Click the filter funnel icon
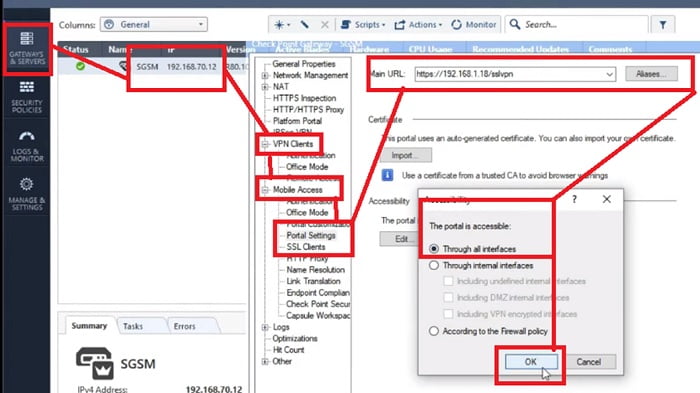Screen dimensions: 700x393 663,25
